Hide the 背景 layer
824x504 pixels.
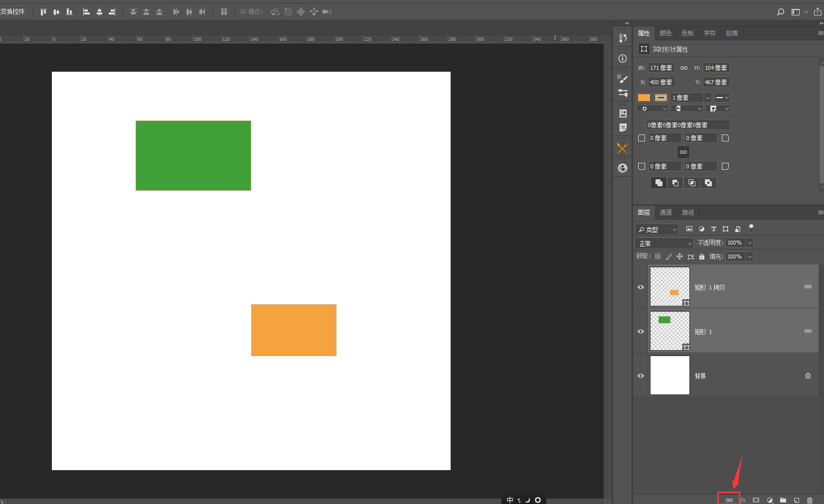pyautogui.click(x=641, y=376)
